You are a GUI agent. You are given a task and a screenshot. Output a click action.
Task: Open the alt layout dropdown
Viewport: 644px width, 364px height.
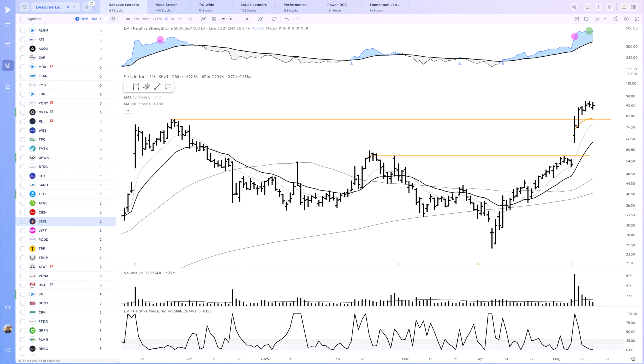click(600, 19)
